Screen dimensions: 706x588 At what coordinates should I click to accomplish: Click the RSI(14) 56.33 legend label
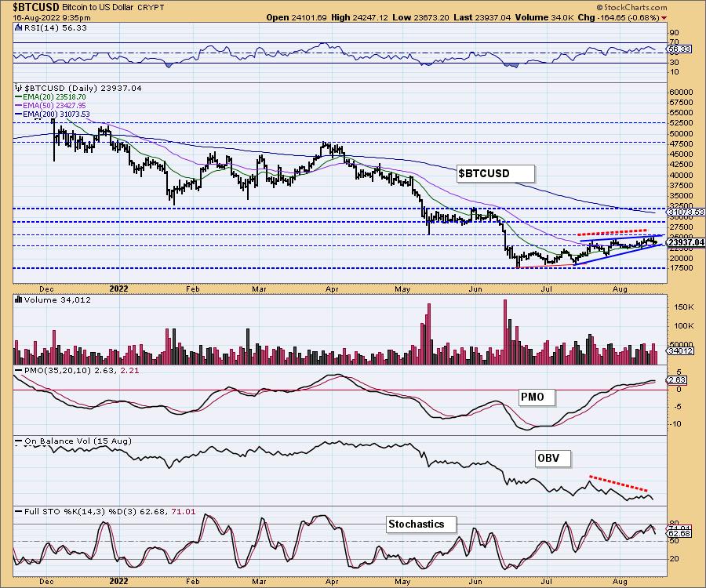56,28
